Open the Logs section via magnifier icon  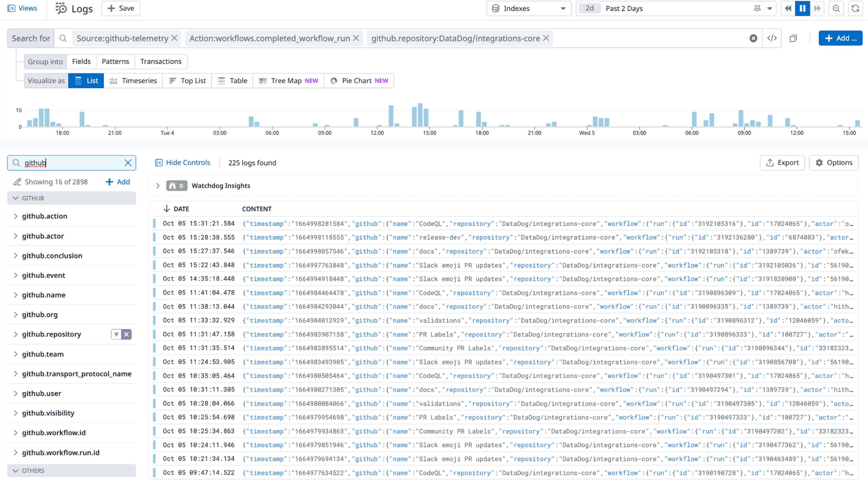61,8
